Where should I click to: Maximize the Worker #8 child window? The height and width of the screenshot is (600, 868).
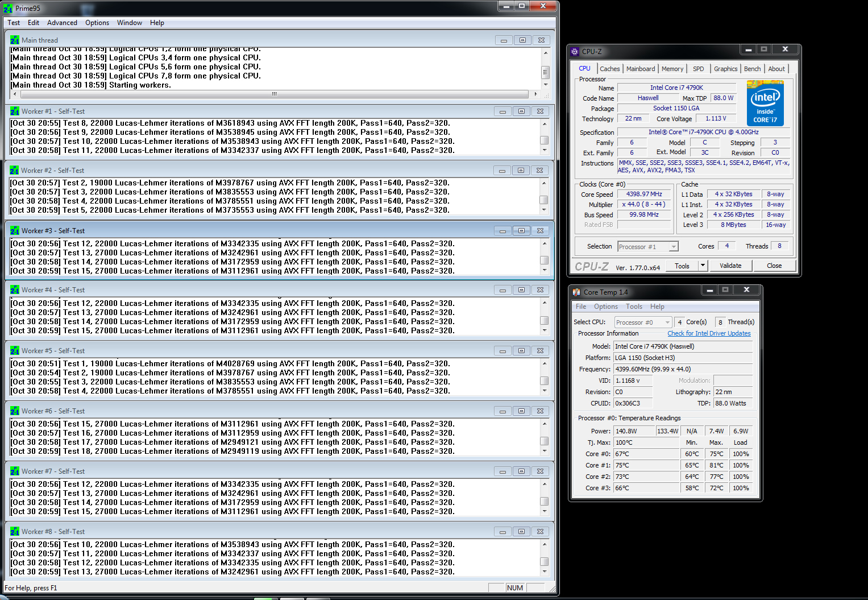point(521,532)
